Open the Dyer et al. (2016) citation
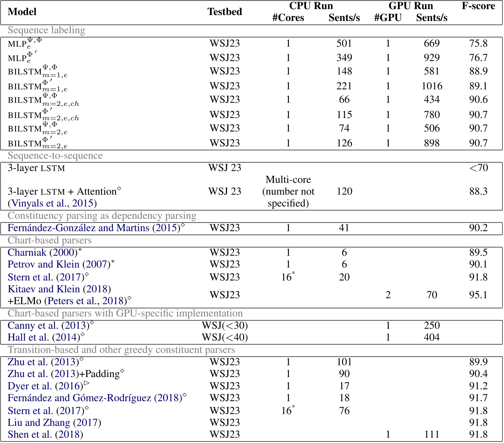The height and width of the screenshot is (443, 504). [45, 386]
